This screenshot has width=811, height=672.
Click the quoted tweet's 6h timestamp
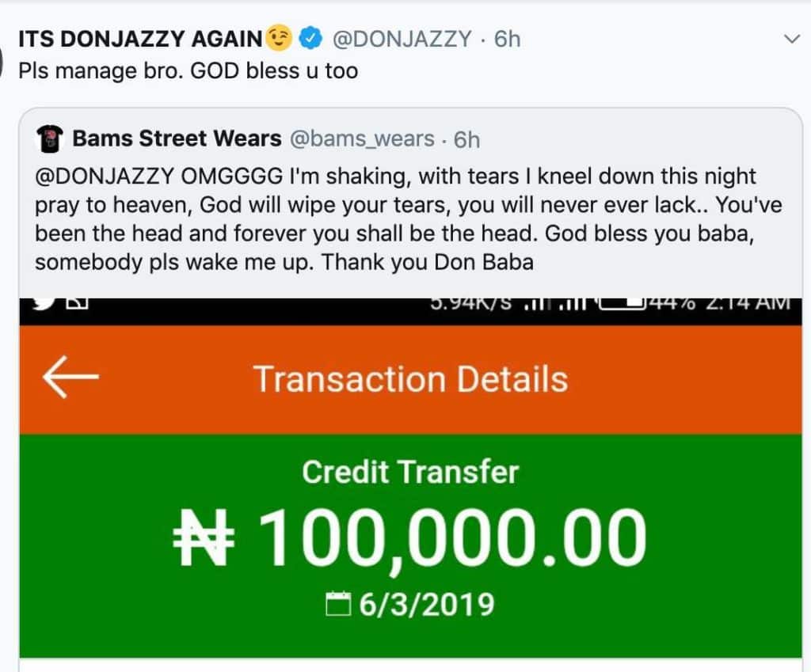coord(466,139)
